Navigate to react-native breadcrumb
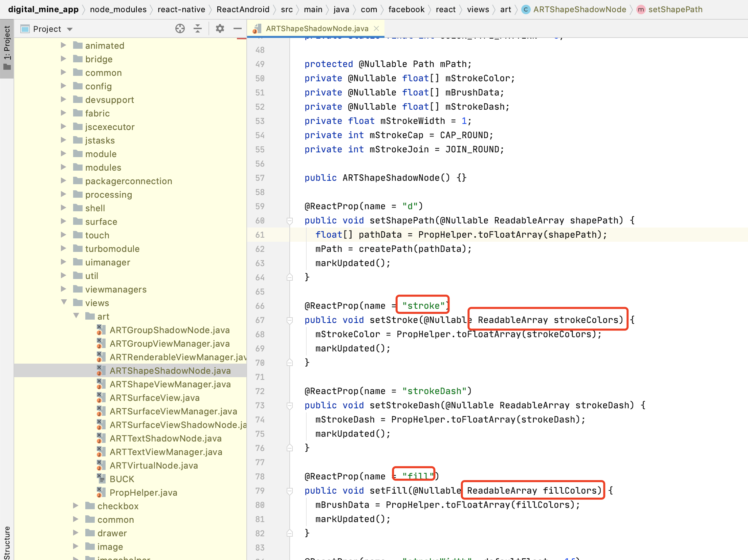748x560 pixels. click(x=181, y=9)
